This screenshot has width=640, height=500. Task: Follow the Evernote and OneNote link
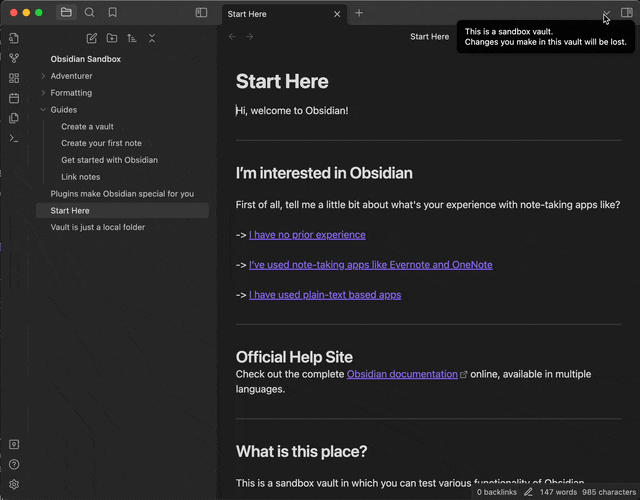click(x=371, y=264)
